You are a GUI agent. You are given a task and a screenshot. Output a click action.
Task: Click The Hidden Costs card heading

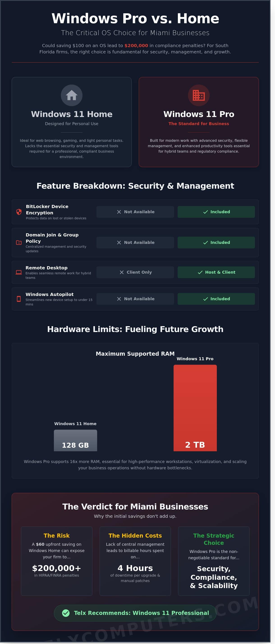click(x=135, y=536)
